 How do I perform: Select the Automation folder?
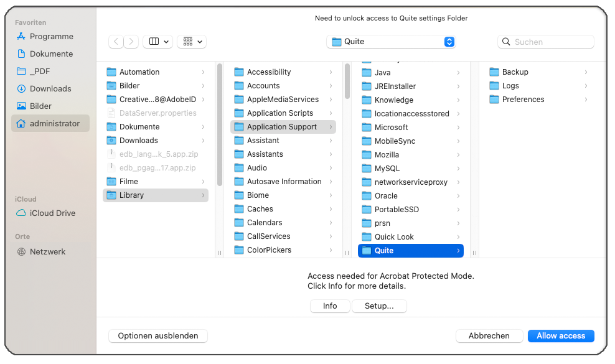[x=156, y=72]
